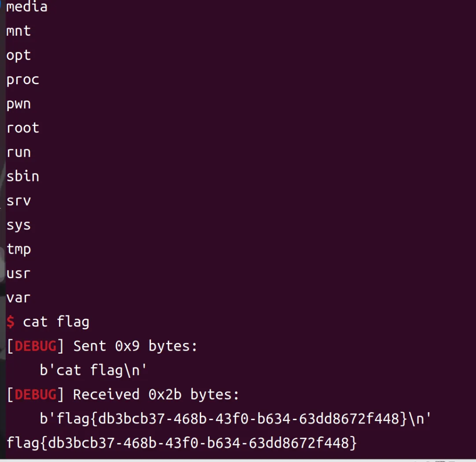Select the "srv" directory name
Viewport: 476px width, 462px height.
tap(19, 201)
